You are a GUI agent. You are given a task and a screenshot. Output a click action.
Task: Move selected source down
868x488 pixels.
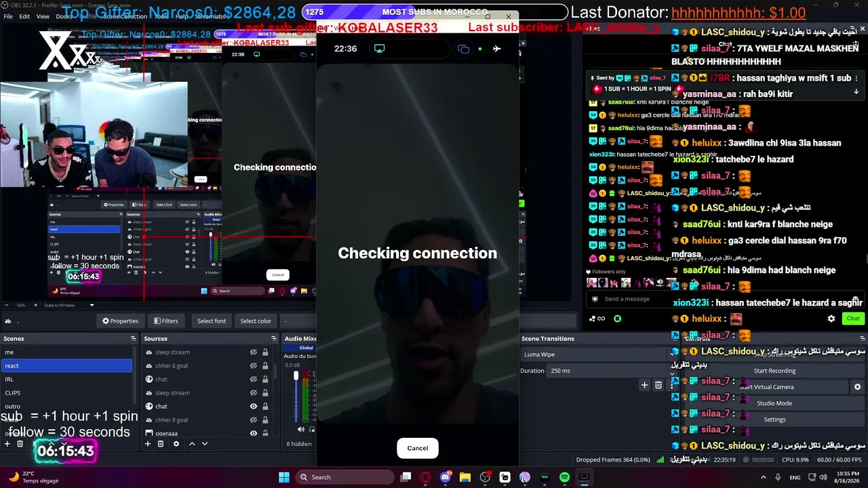(x=205, y=444)
